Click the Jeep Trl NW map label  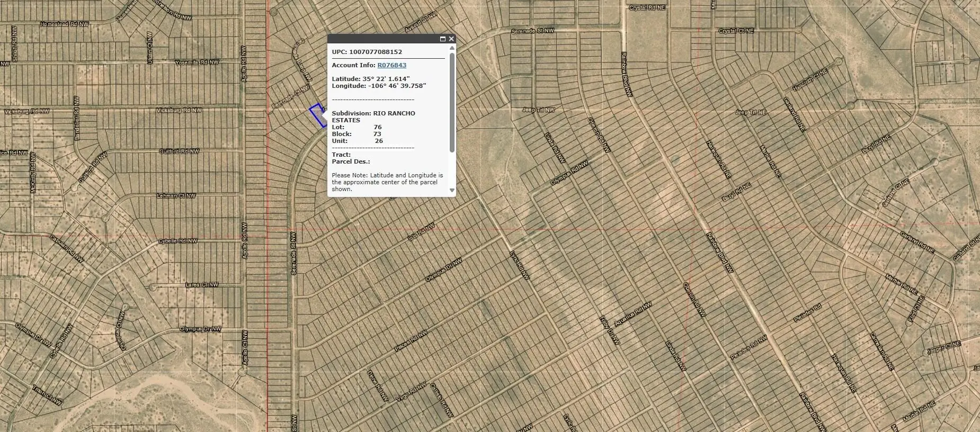539,110
